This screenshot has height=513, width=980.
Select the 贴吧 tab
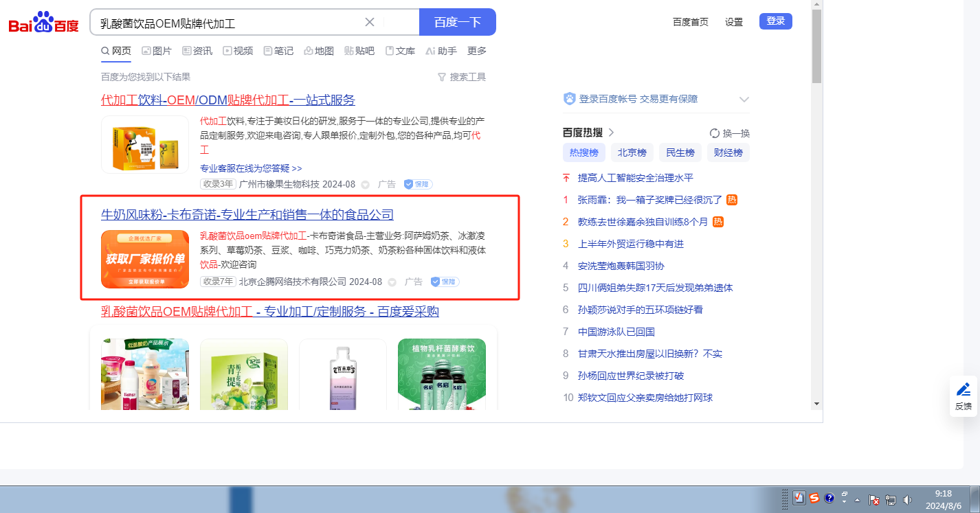[x=359, y=51]
